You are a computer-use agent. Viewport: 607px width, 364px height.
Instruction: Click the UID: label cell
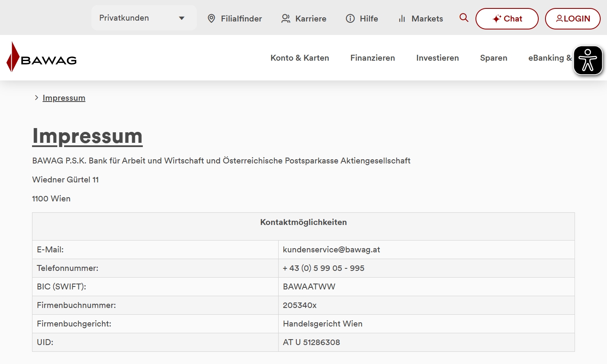(156, 342)
